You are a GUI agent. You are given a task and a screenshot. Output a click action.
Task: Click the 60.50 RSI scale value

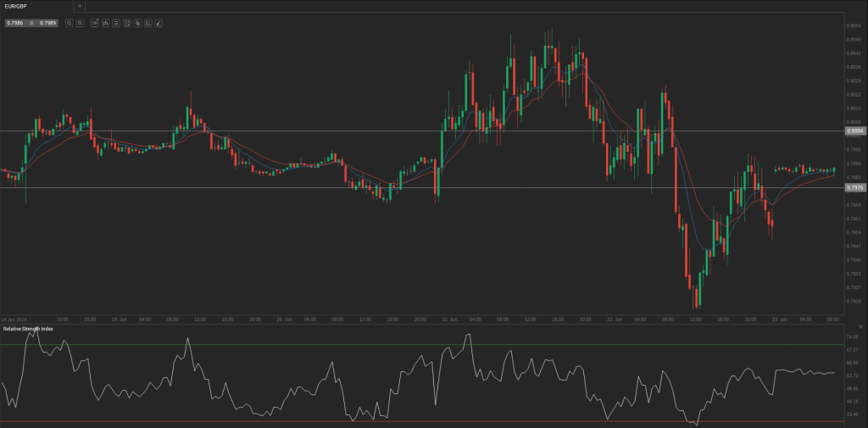click(854, 363)
